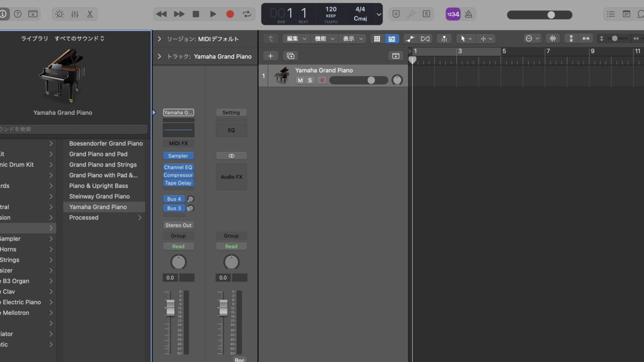
Task: Turn the left channel strip pan knob
Action: pos(178,262)
